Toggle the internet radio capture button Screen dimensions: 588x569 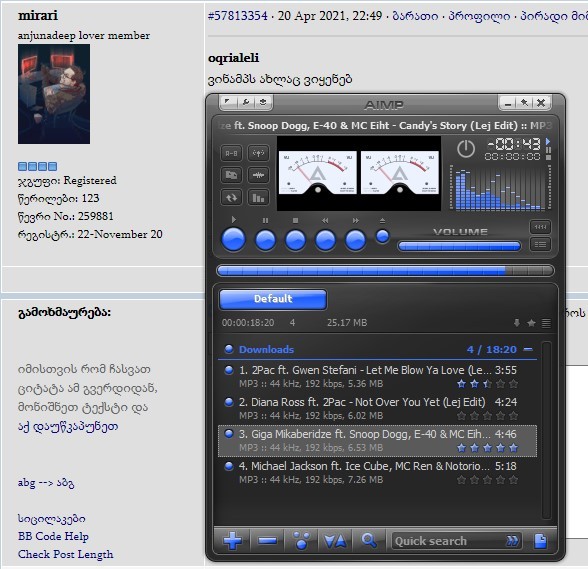click(x=258, y=153)
